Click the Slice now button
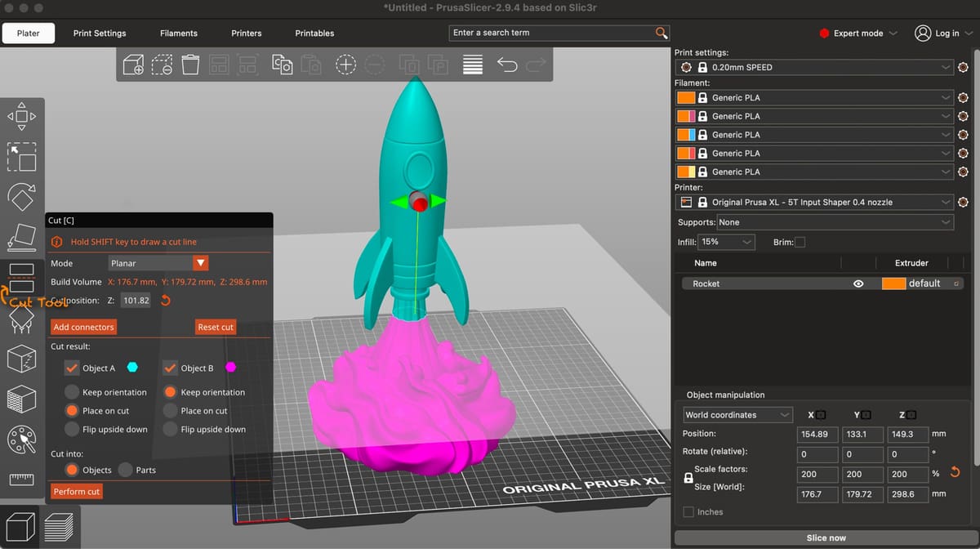 [x=826, y=538]
